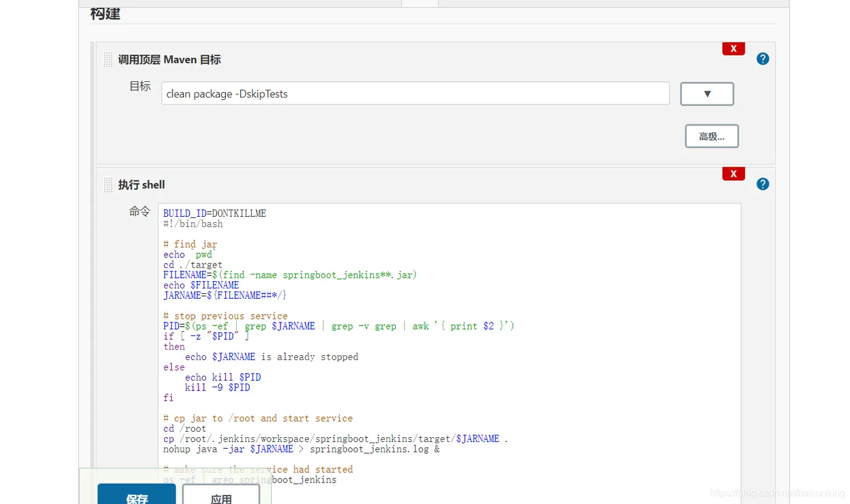
Task: Click the 'kill -9 $PID' line
Action: [217, 387]
